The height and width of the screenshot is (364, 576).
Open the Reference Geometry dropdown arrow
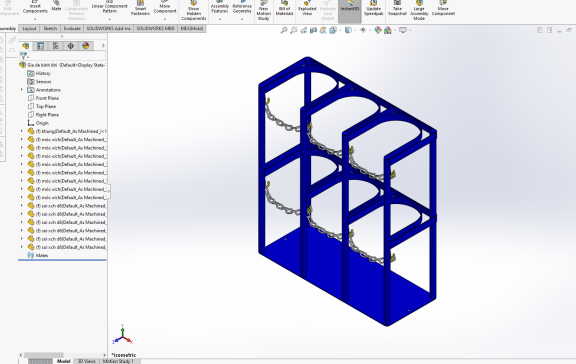click(x=242, y=19)
